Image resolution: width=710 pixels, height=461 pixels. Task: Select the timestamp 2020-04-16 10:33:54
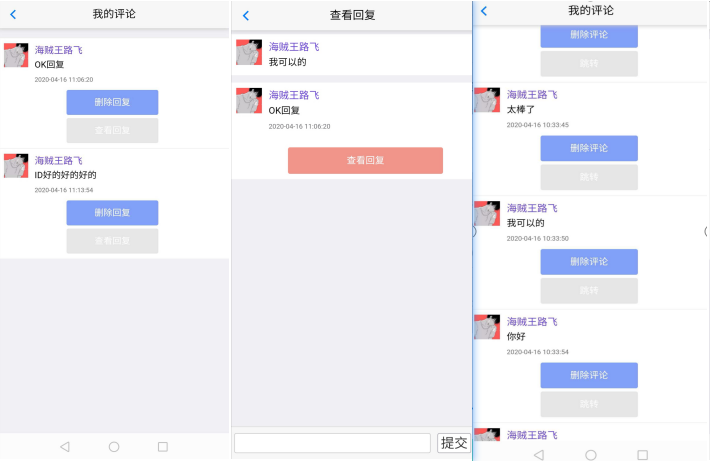(x=537, y=352)
